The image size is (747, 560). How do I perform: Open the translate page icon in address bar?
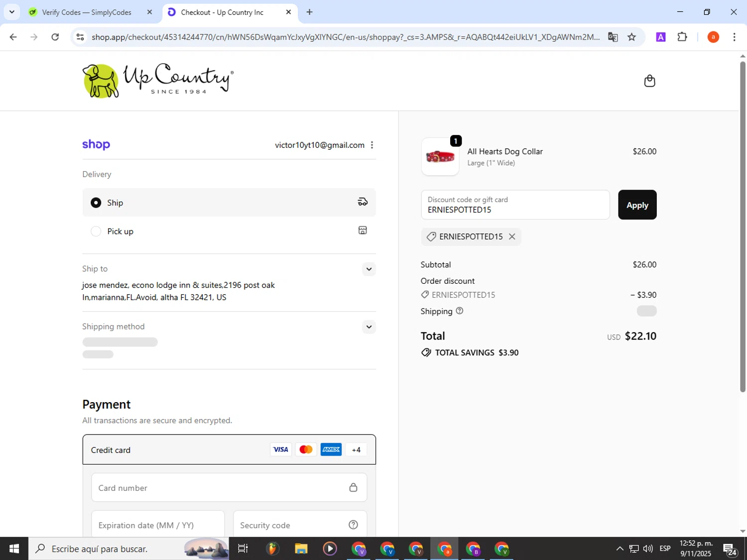click(x=613, y=37)
